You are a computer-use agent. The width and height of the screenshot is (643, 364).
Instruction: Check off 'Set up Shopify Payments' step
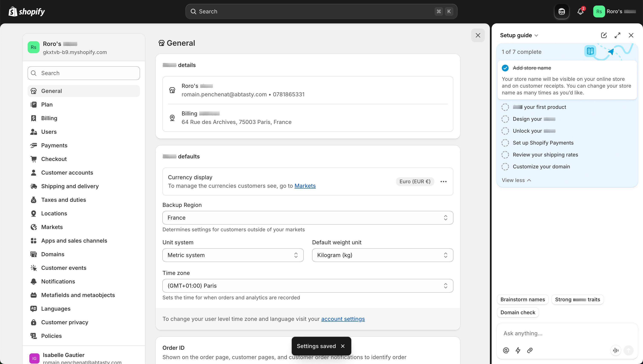click(505, 143)
